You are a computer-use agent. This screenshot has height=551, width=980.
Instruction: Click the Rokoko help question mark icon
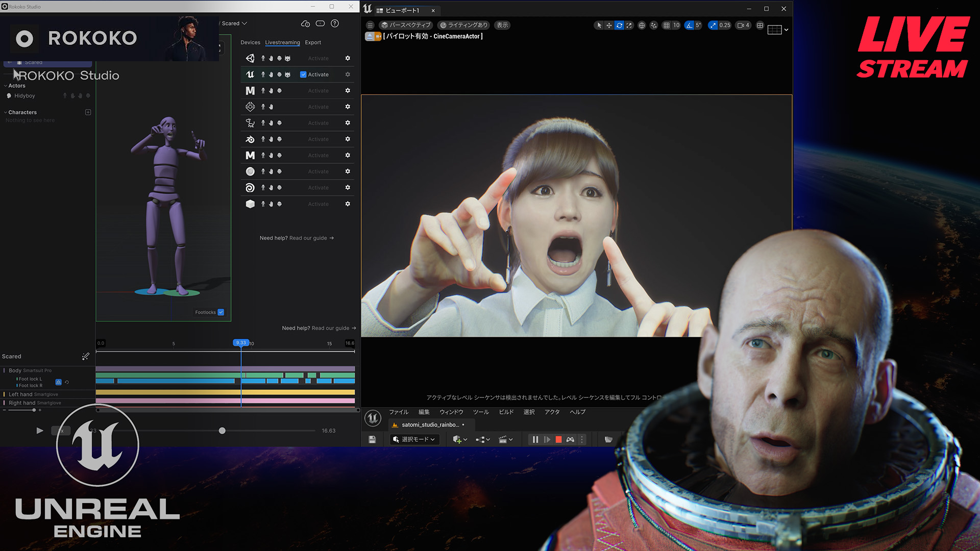(335, 23)
